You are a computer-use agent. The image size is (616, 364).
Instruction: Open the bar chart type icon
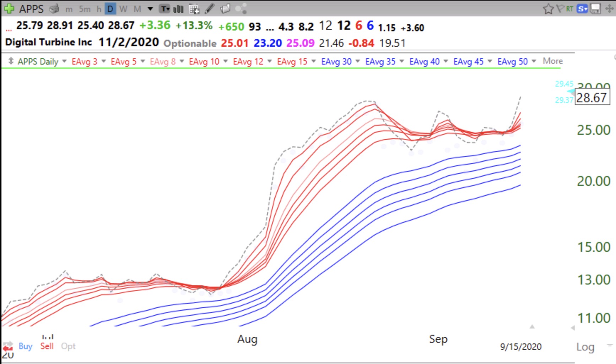(x=178, y=9)
